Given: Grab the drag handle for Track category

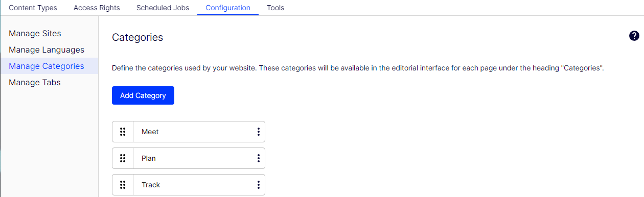Looking at the screenshot, I should (x=123, y=185).
